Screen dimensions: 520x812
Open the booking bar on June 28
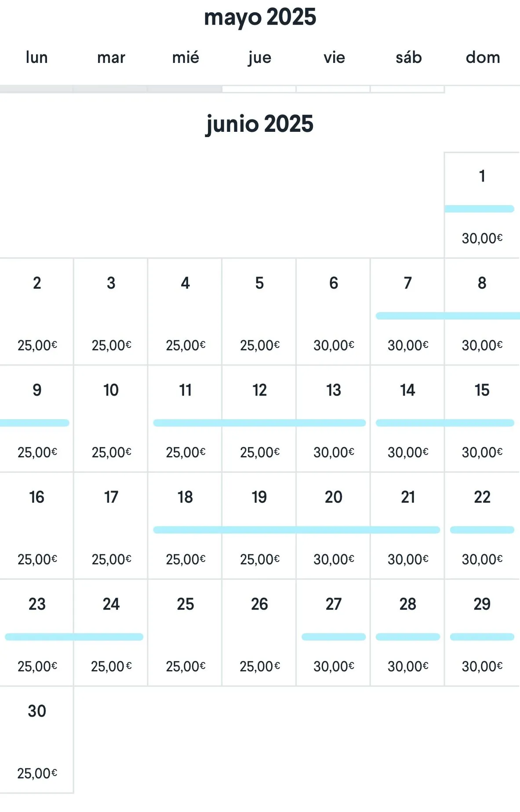408,637
